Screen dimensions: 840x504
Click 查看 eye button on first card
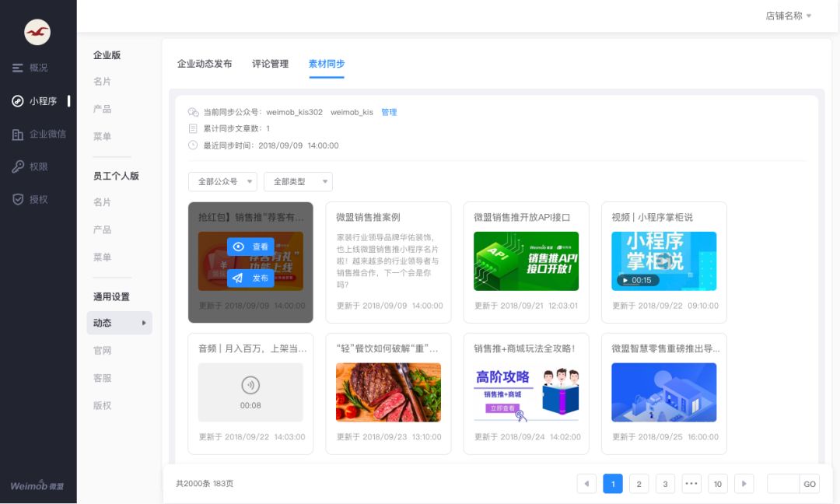pos(250,247)
